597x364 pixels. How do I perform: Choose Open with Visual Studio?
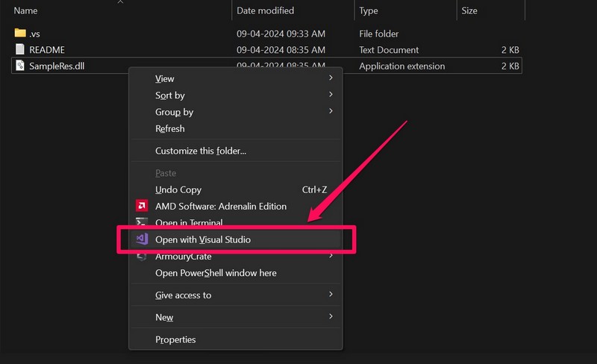click(x=203, y=239)
